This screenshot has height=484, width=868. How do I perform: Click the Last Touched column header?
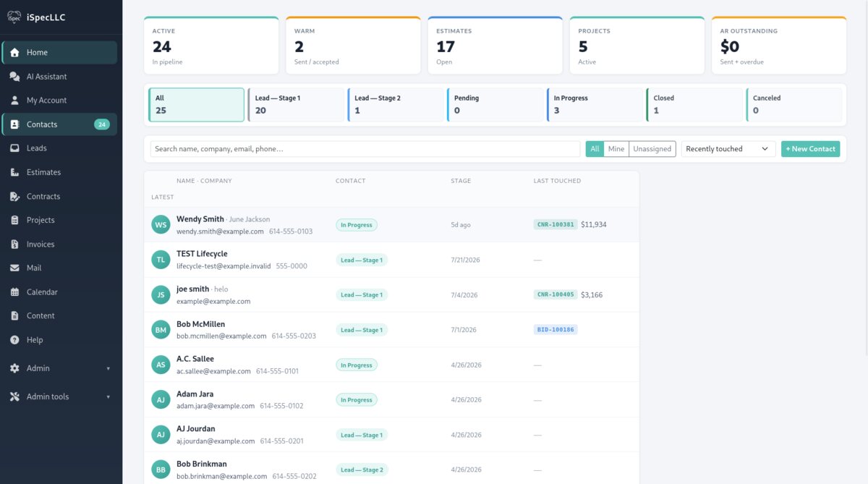(557, 181)
